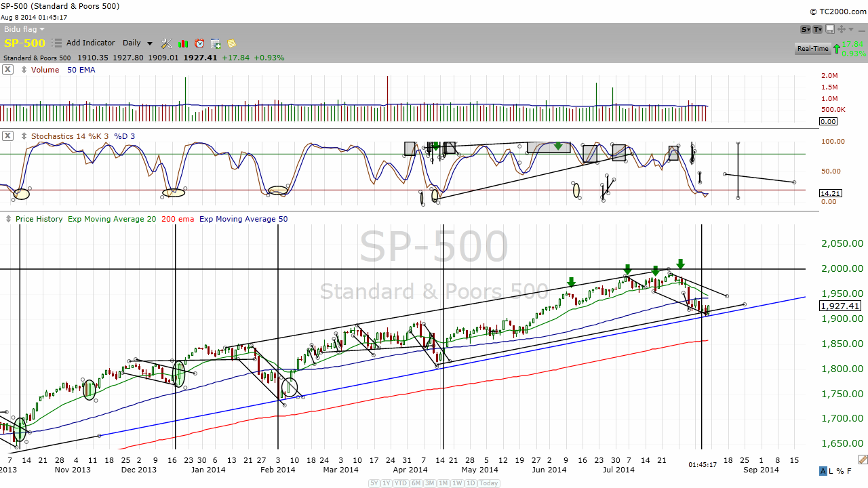The height and width of the screenshot is (488, 868).
Task: Click the resize arrows beside Stochastics label
Action: point(24,136)
